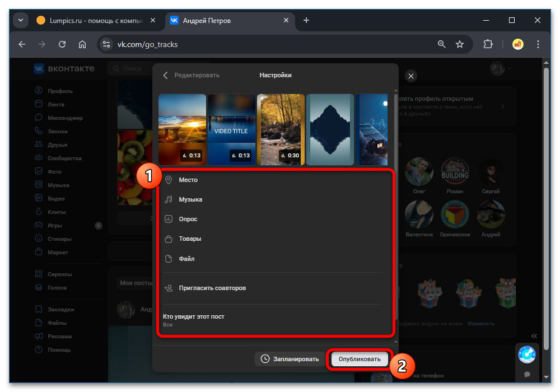Click the Товары shopping bag icon

[169, 239]
